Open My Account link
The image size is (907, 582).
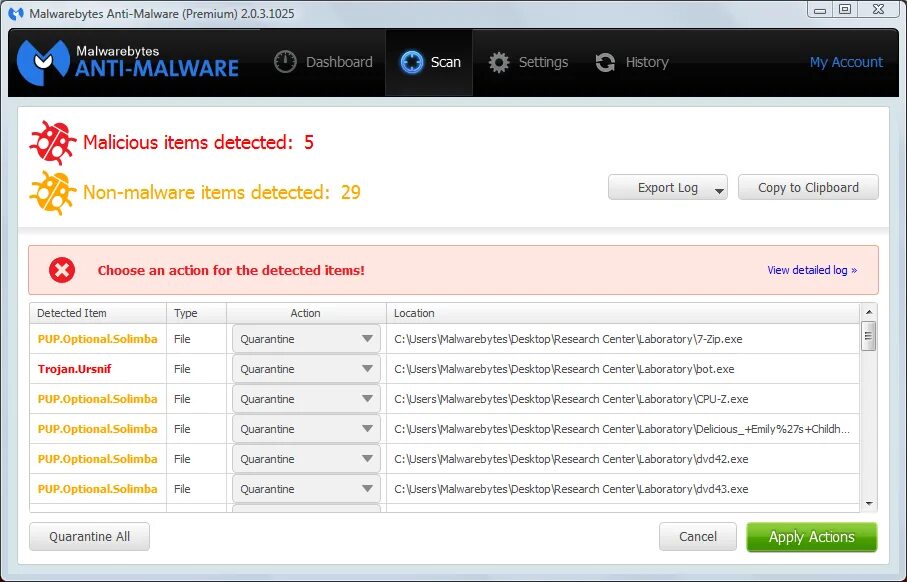846,62
